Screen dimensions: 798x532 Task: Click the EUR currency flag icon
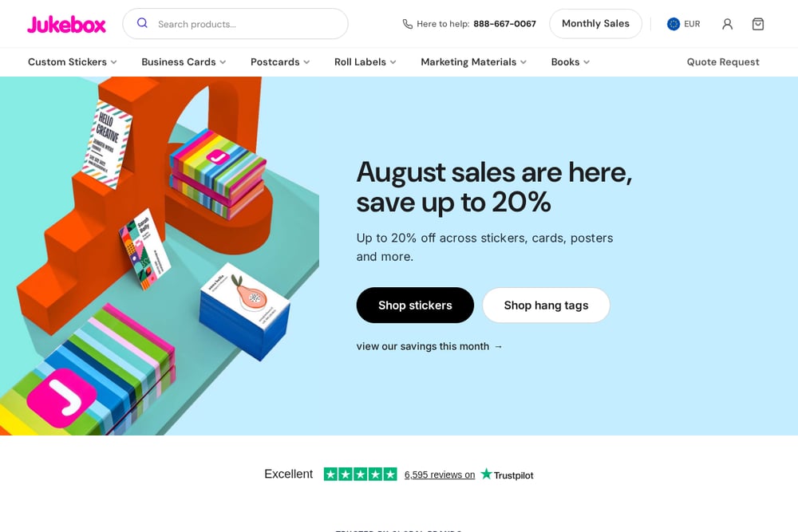[x=674, y=24]
